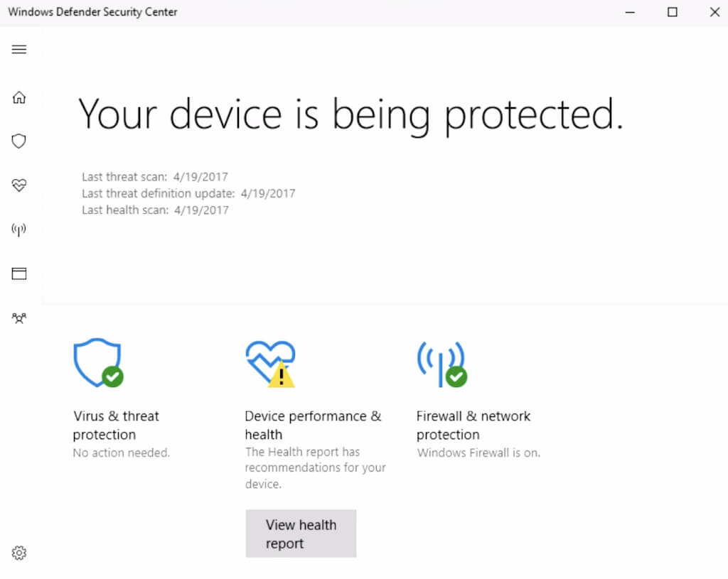Click the "No action needed." status text
Viewport: 728px width, 579px height.
click(122, 453)
